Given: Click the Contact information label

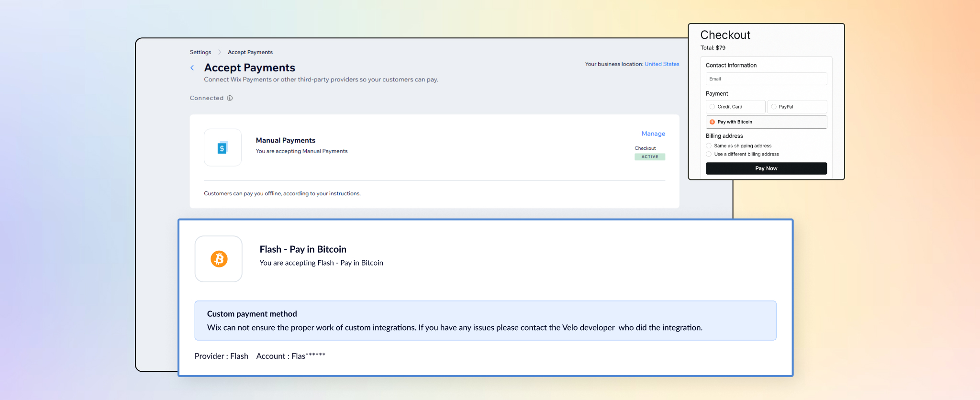Looking at the screenshot, I should click(x=731, y=65).
